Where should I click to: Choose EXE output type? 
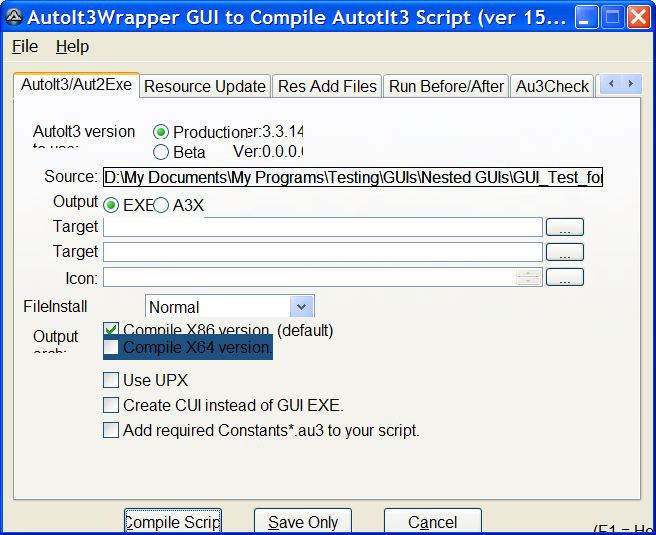[x=111, y=205]
